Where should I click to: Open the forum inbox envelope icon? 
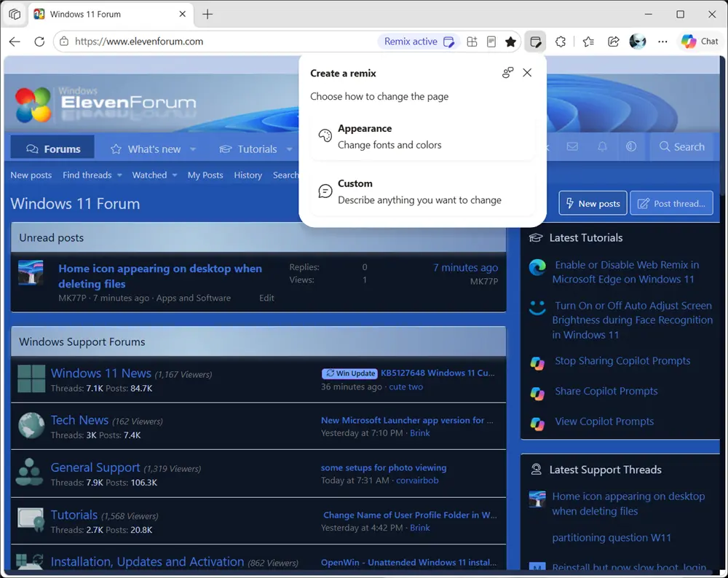572,147
